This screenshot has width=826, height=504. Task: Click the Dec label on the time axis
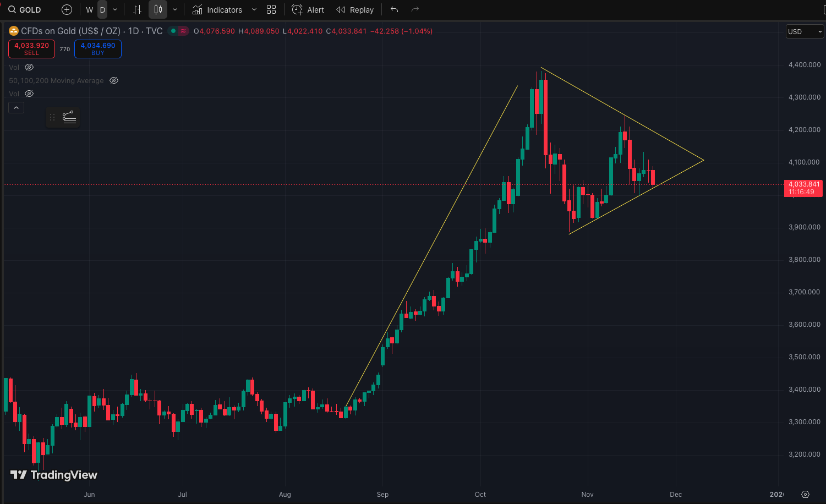(x=676, y=495)
